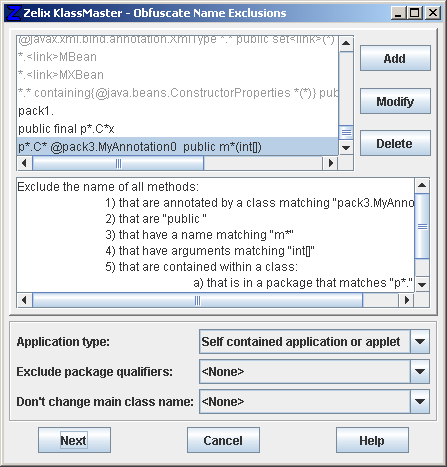Open Exclude package qualifiers dropdown
The height and width of the screenshot is (467, 447).
coord(420,371)
